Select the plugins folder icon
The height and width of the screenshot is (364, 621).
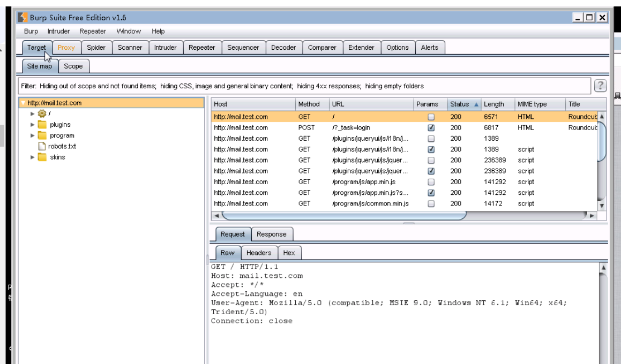(42, 125)
